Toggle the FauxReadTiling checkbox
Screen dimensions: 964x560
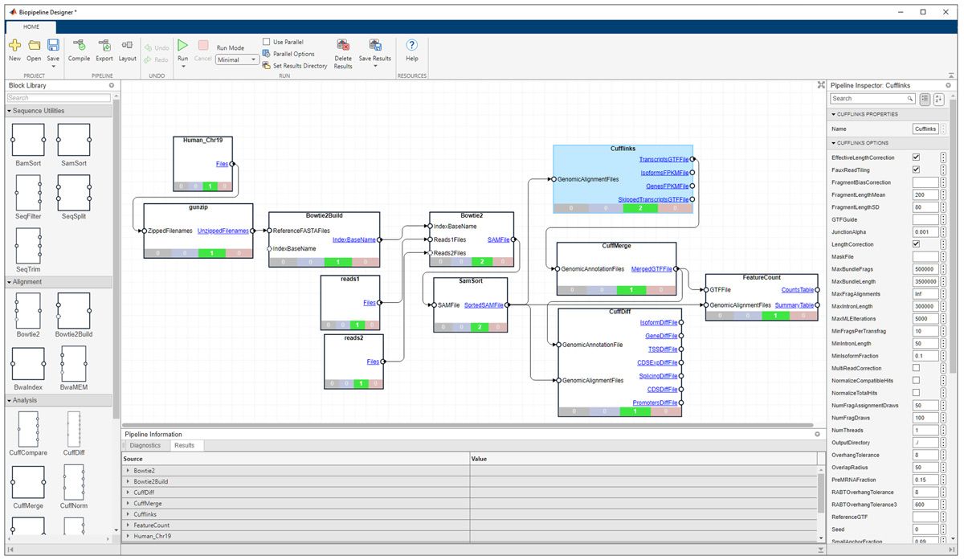(914, 170)
